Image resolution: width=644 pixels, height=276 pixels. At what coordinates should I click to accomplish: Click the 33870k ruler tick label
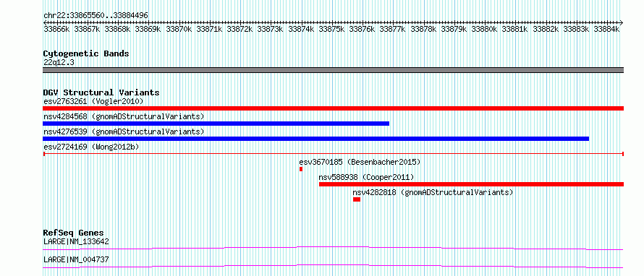tap(179, 29)
